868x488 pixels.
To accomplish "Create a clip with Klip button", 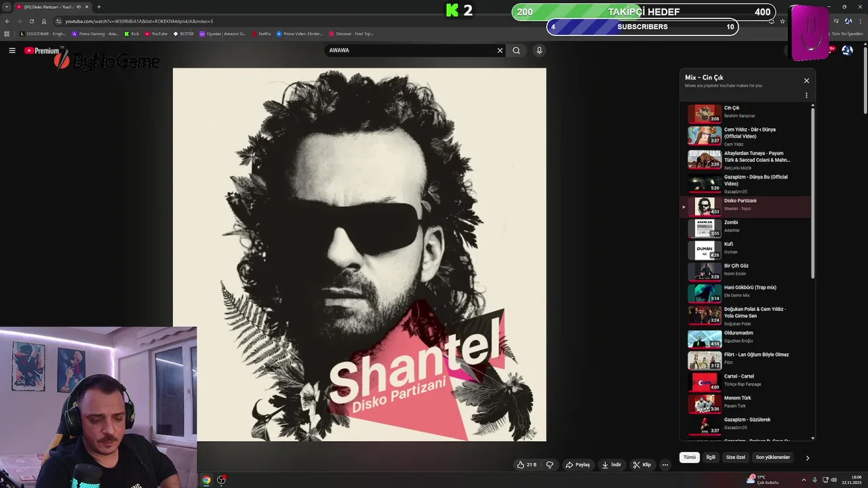I will pyautogui.click(x=642, y=465).
